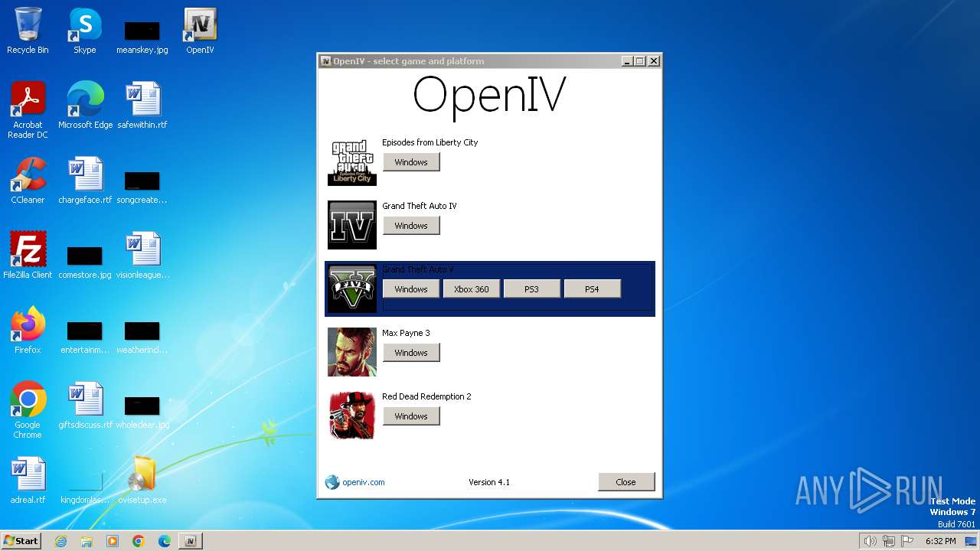Click the Grand Theft Auto V game logo

[352, 289]
